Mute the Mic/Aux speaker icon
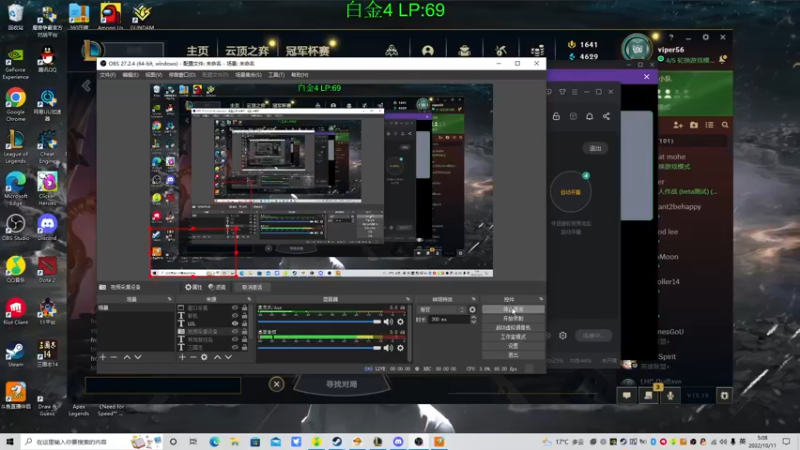Viewport: 800px width, 450px height. pyautogui.click(x=388, y=321)
